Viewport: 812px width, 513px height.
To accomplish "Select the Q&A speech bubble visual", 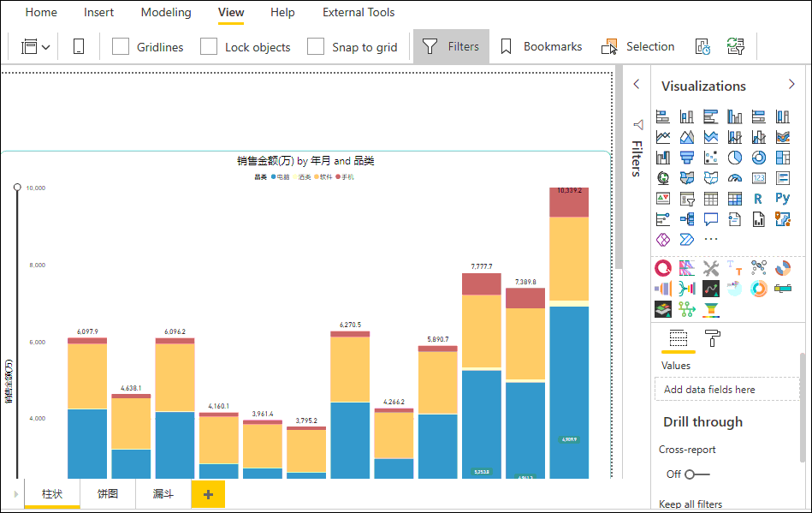I will (x=710, y=219).
